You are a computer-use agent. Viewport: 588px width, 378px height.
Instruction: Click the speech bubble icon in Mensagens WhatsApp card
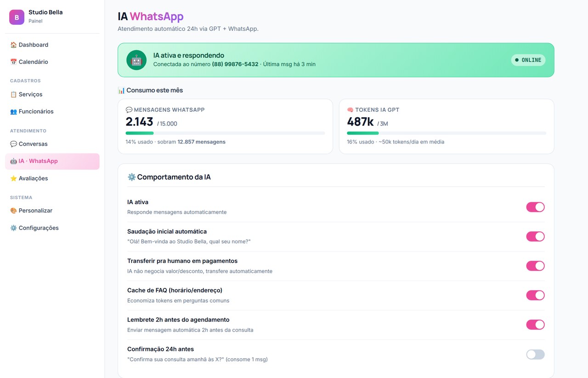[129, 110]
